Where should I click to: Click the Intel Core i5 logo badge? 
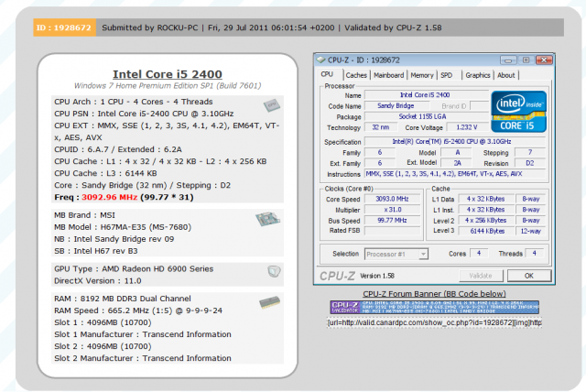click(519, 112)
